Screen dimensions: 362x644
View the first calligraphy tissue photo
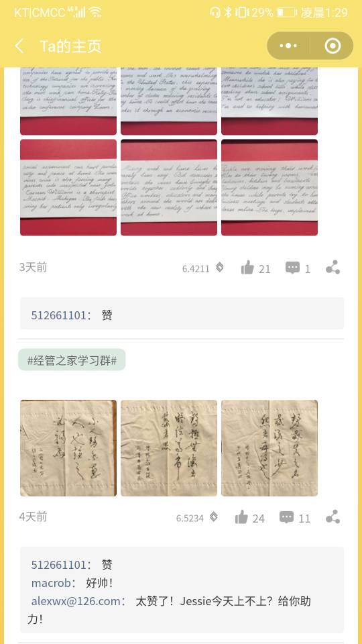(x=68, y=448)
